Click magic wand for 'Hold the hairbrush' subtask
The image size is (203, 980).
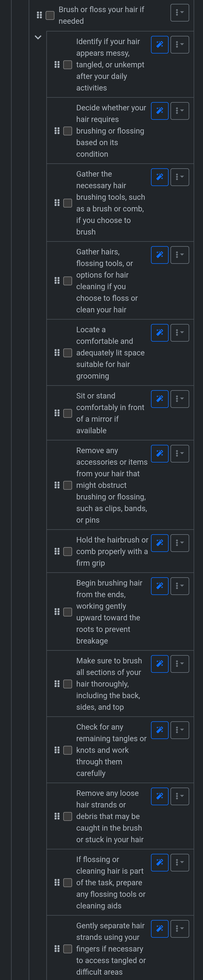pyautogui.click(x=160, y=543)
